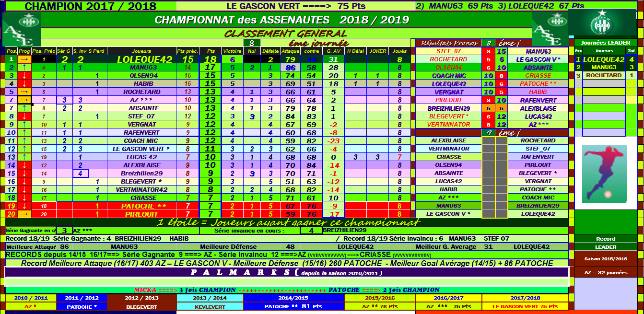Click the Victoire column header
Screen dimensions: 644x314
click(233, 51)
